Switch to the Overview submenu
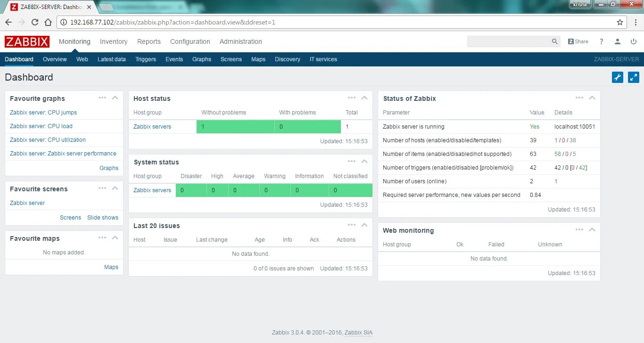The image size is (644, 343). 55,59
